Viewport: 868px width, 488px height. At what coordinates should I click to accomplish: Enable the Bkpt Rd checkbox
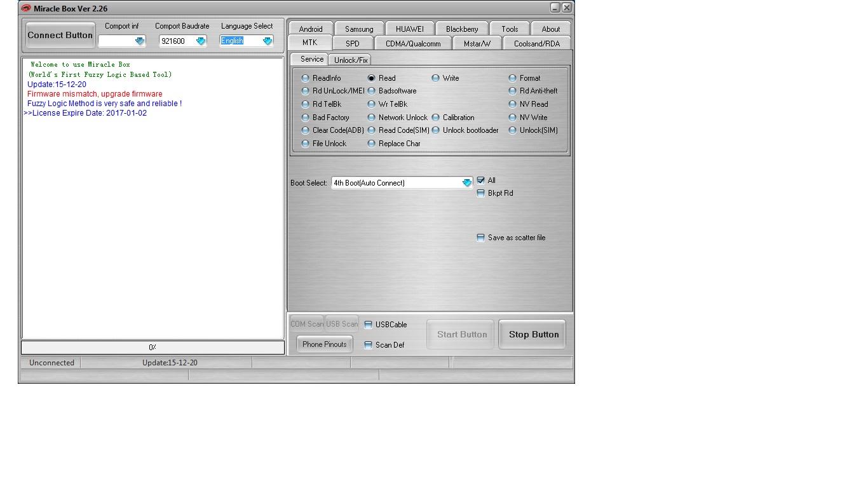tap(481, 193)
